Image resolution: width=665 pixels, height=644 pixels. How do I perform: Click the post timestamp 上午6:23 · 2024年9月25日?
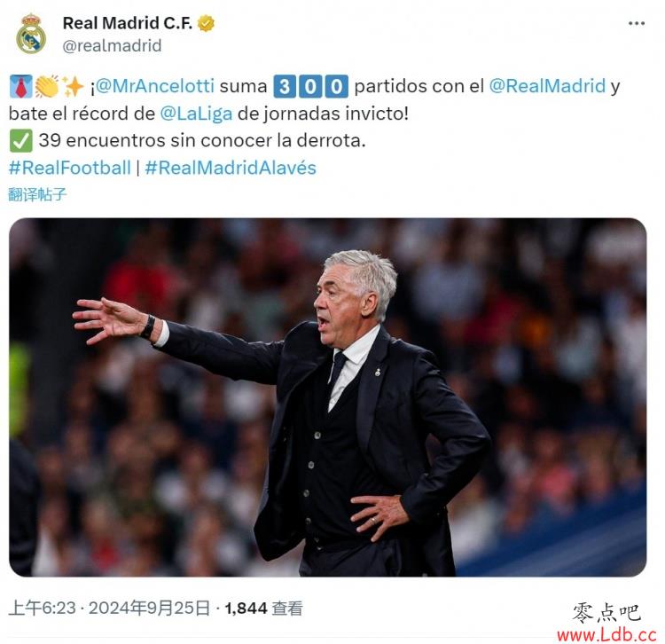[x=109, y=608]
